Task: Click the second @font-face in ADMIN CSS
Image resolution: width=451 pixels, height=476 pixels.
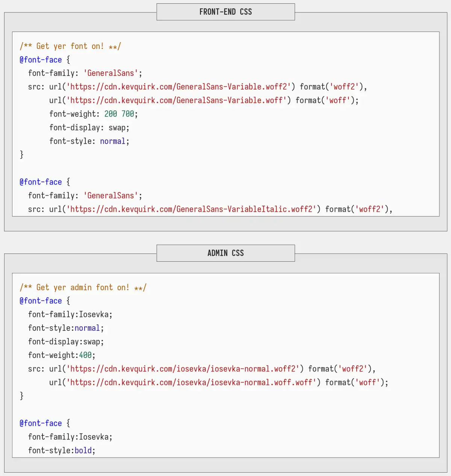Action: (41, 423)
